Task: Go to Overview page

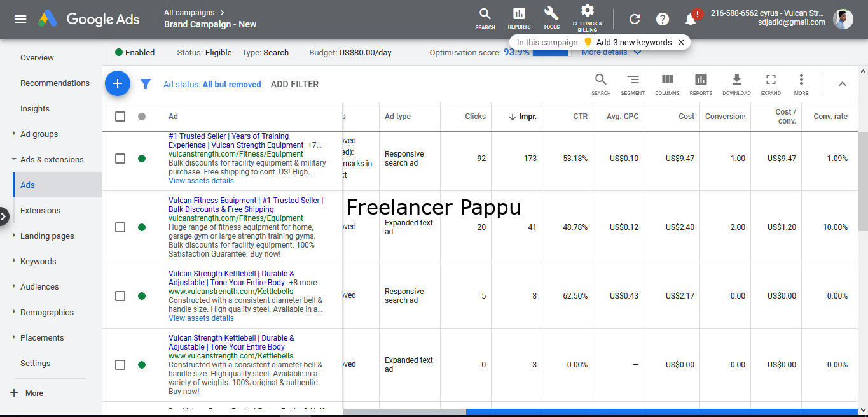Action: point(37,57)
